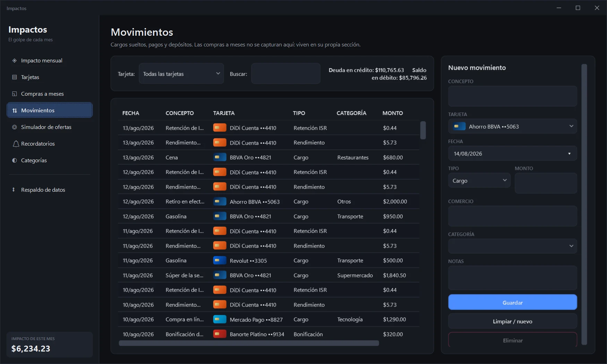Click the Mercado Pago card icon

point(220,319)
